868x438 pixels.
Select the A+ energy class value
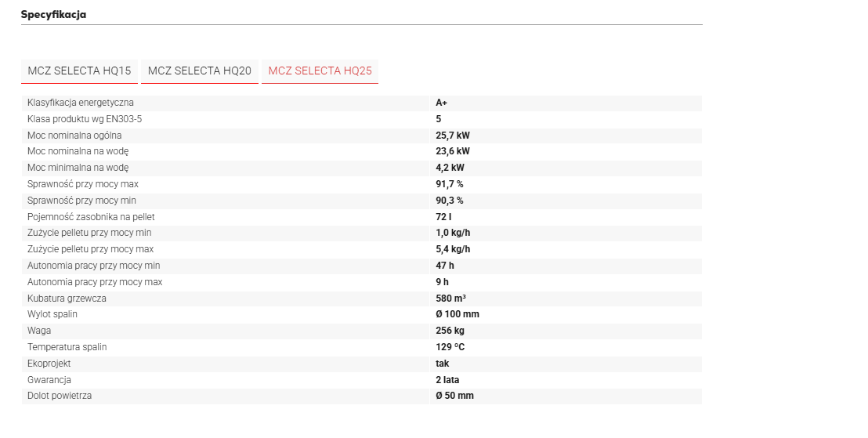442,103
